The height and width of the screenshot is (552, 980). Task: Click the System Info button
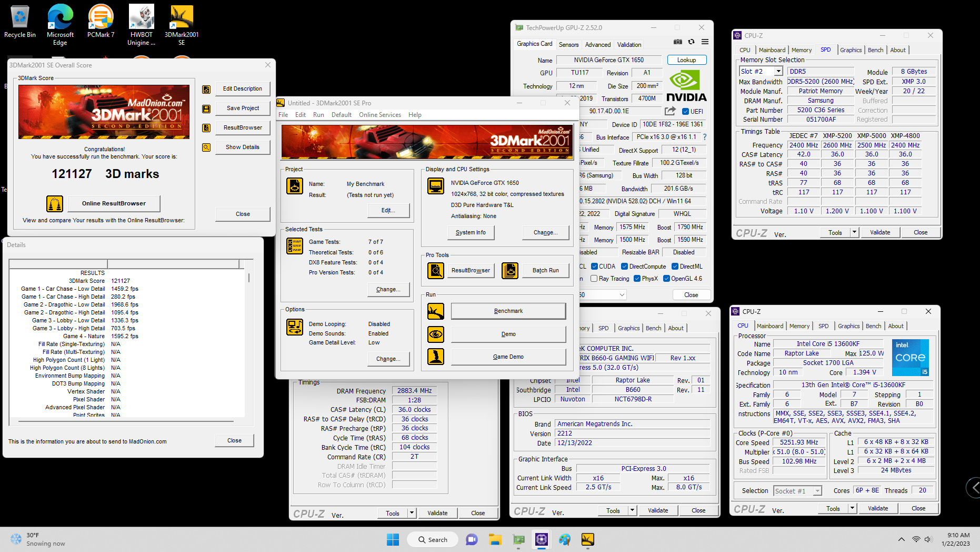point(471,232)
